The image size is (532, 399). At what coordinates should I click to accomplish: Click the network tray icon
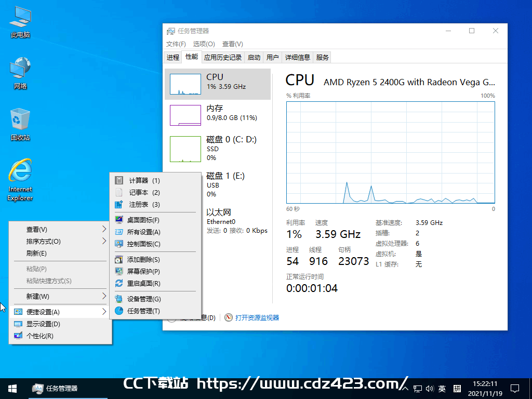click(418, 389)
